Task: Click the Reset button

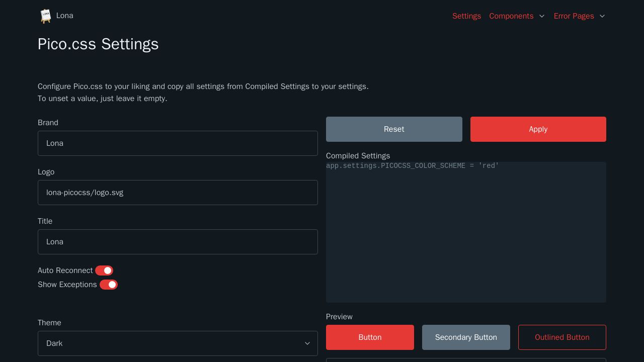Action: pos(394,129)
